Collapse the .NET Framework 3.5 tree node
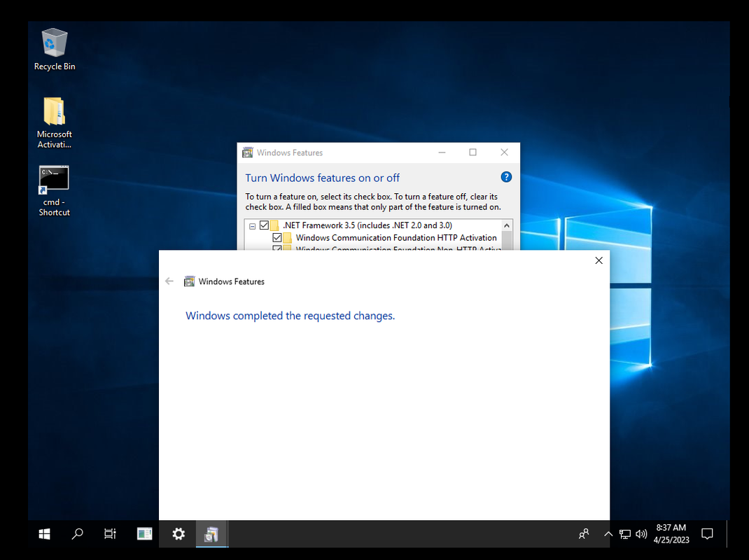The image size is (749, 560). (x=252, y=226)
